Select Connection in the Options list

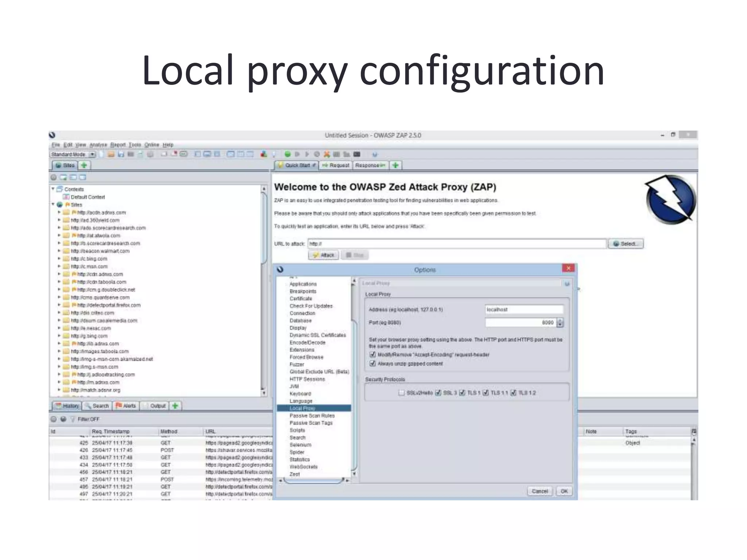click(x=302, y=313)
